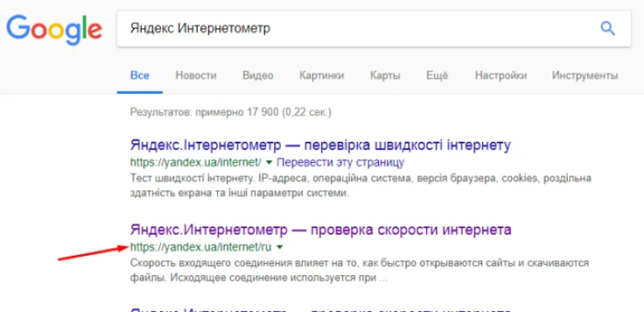Open the Инструменты search tools
This screenshot has width=644, height=312.
(584, 75)
